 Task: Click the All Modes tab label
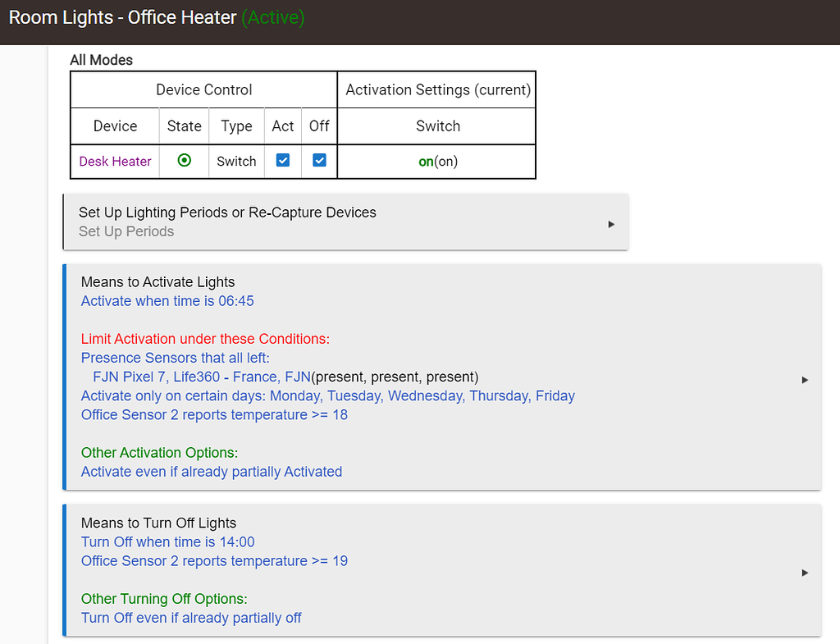tap(101, 60)
